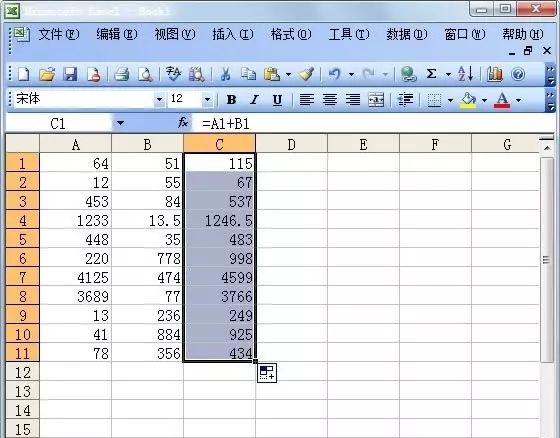This screenshot has height=438, width=560.
Task: Select the Format Painter brush icon
Action: (306, 74)
